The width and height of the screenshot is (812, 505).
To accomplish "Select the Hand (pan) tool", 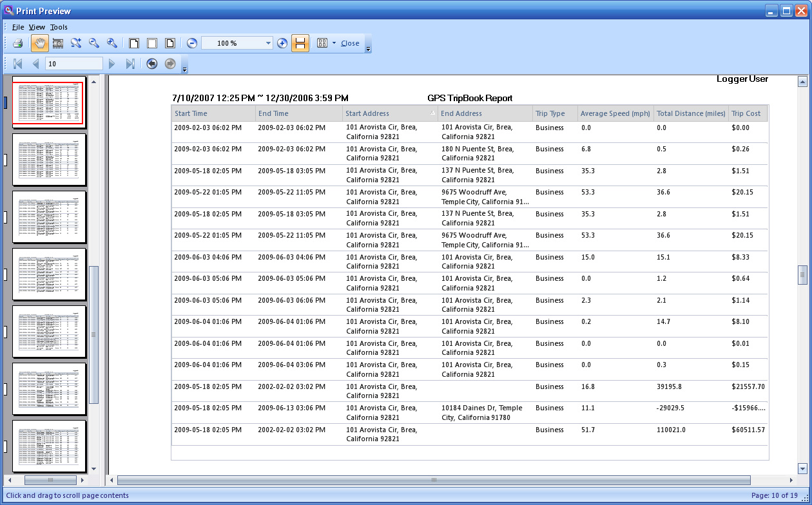I will tap(39, 43).
